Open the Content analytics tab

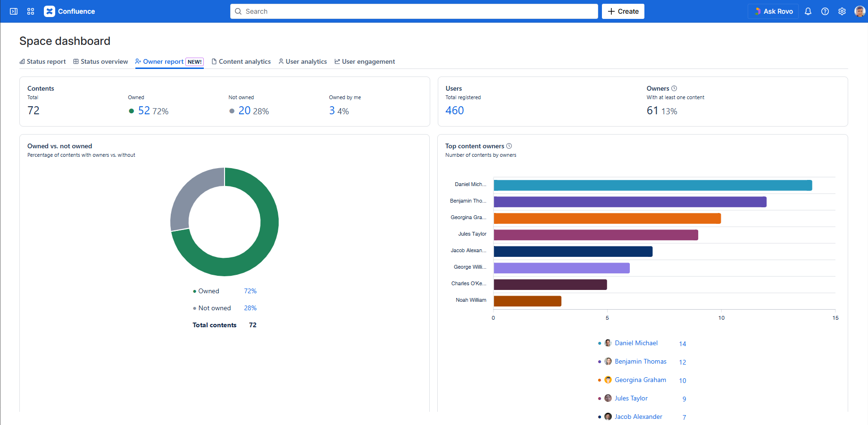(x=241, y=61)
